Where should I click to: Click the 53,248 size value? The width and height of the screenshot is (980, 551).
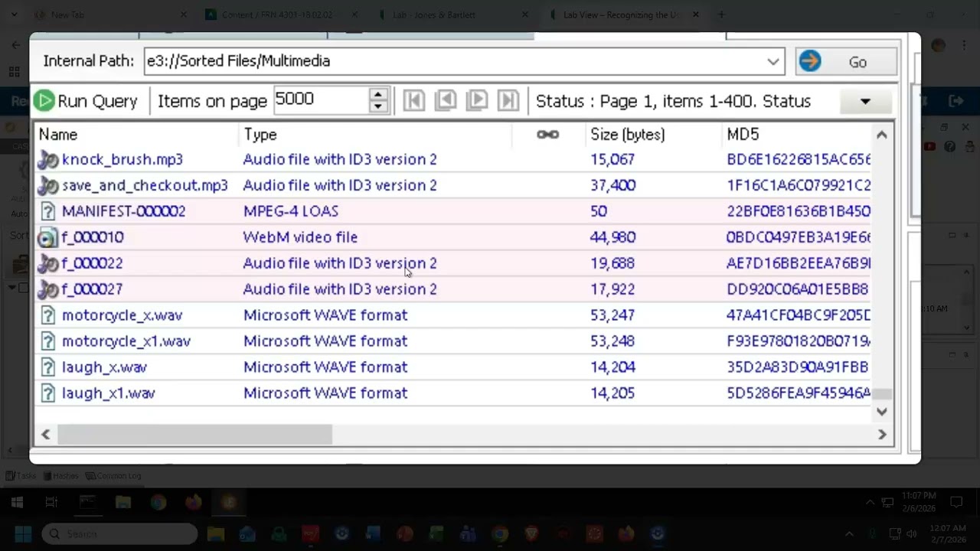tap(612, 341)
